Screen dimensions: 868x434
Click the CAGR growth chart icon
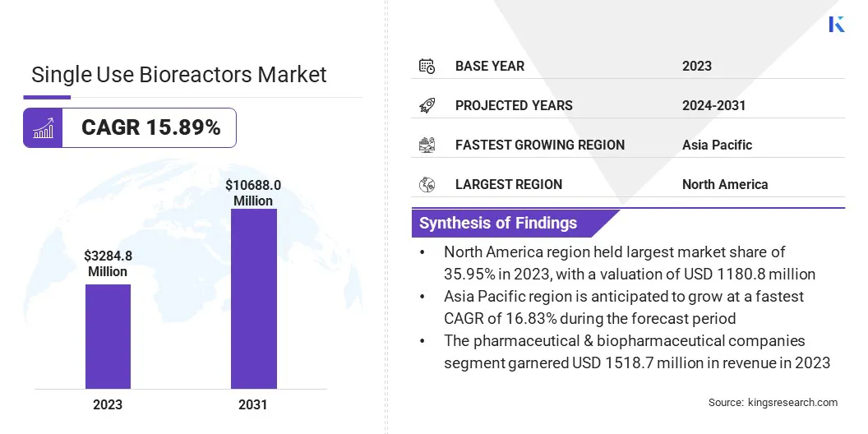pos(43,128)
